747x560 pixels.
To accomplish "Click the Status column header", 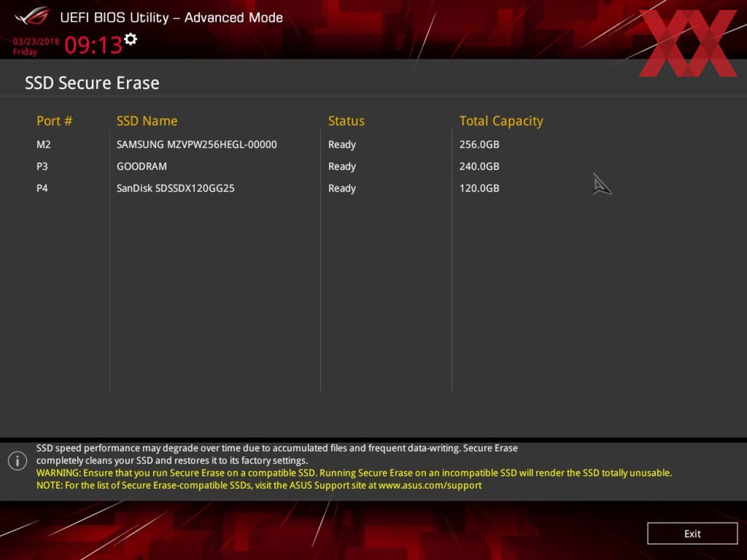I will [346, 121].
